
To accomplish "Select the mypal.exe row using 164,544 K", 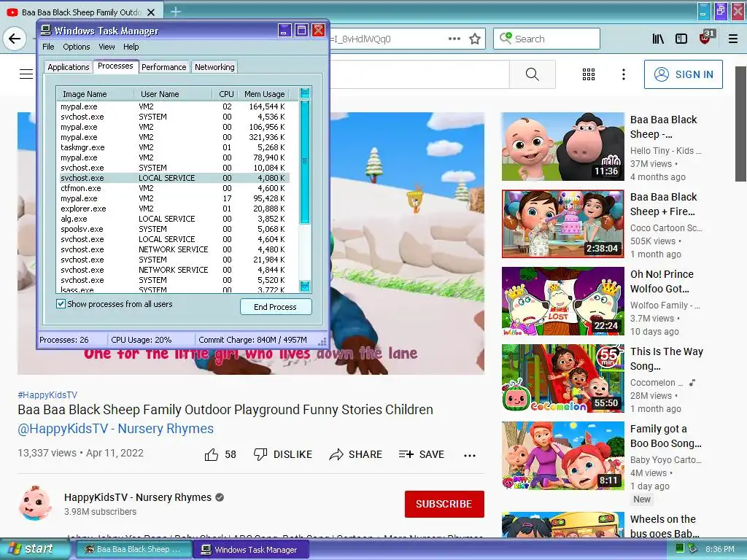I will pos(174,106).
